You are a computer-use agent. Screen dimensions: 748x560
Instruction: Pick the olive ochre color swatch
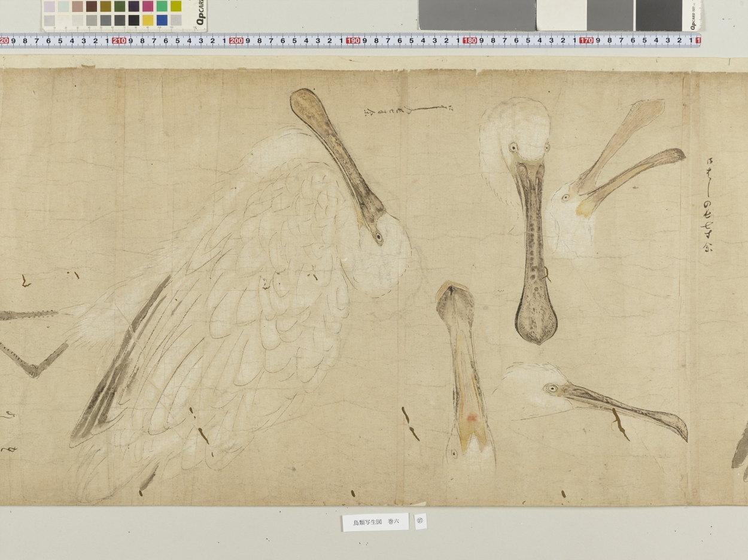105,6
